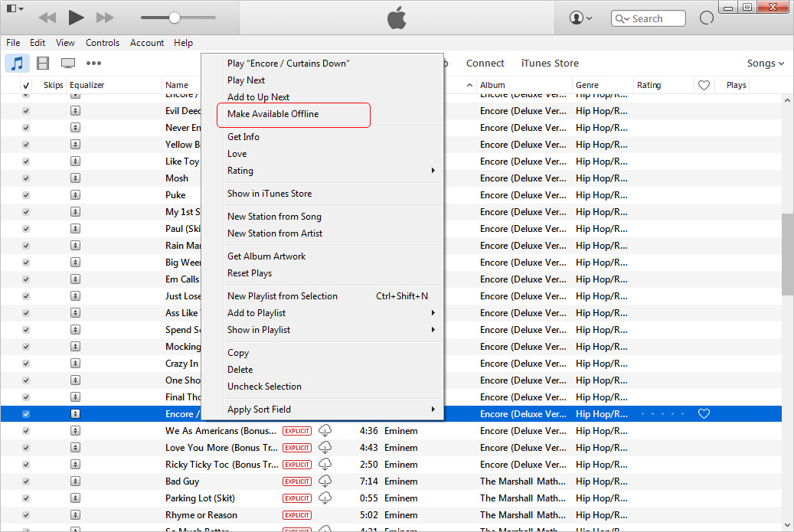Uncheck the Evil Deeds song checkbox
The height and width of the screenshot is (532, 794).
(26, 111)
